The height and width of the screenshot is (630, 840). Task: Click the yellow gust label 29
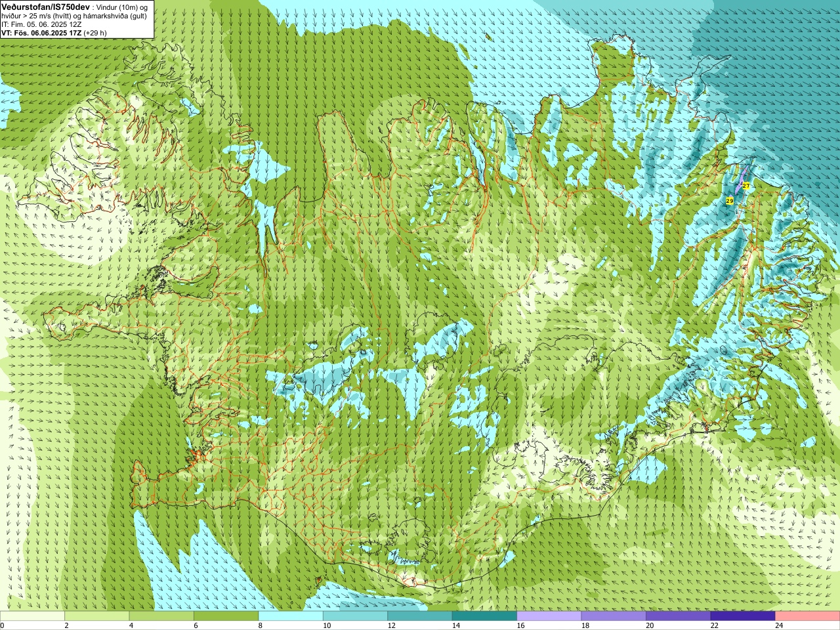click(x=730, y=200)
